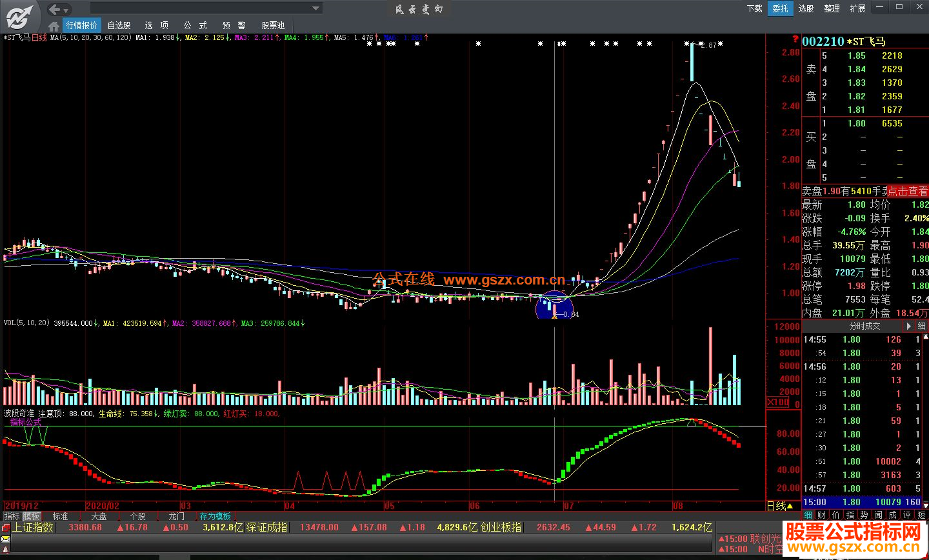Click the blue circle marker at 0.84 low

point(554,305)
